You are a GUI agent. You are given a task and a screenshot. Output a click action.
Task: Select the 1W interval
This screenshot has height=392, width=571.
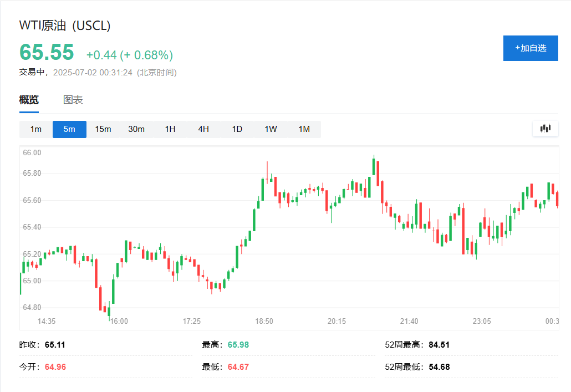[271, 129]
